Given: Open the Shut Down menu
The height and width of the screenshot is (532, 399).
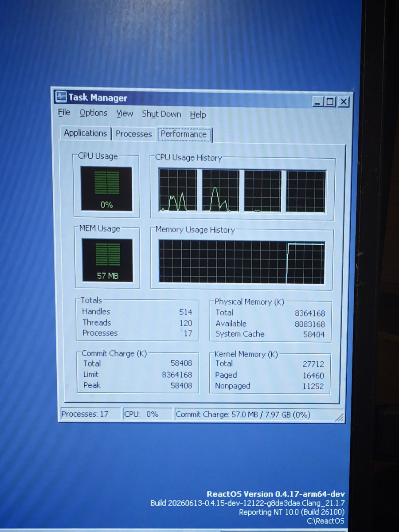Looking at the screenshot, I should click(161, 114).
